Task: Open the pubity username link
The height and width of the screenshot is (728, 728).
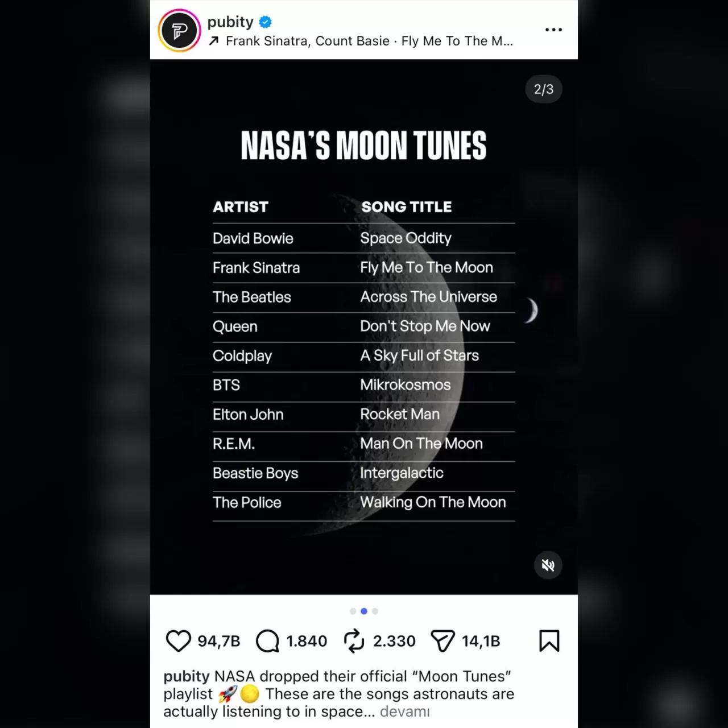Action: (231, 22)
